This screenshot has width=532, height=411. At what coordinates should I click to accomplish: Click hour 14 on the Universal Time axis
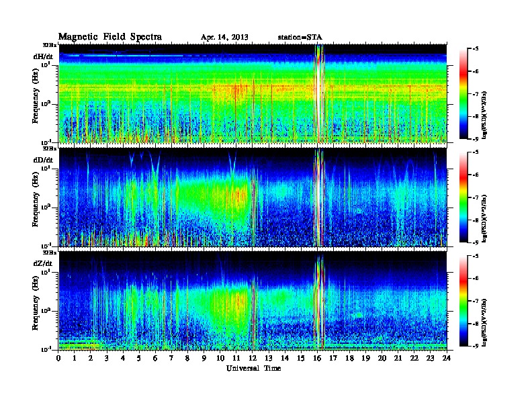285,358
